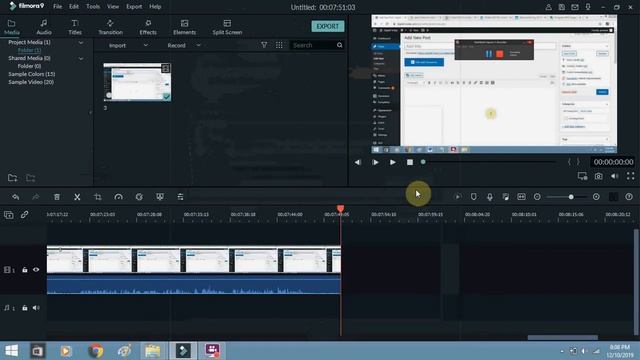Split clip with scissors tool
Viewport: 640px width, 360px height.
[x=77, y=197]
